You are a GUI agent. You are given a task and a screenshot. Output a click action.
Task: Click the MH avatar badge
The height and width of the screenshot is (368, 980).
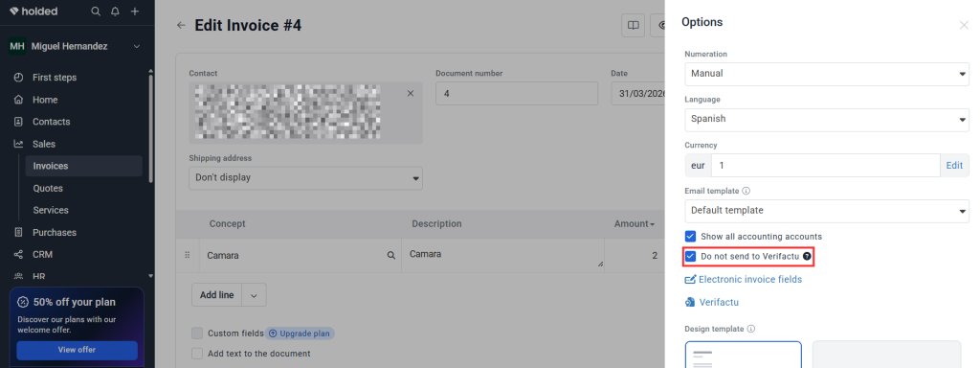[x=17, y=46]
